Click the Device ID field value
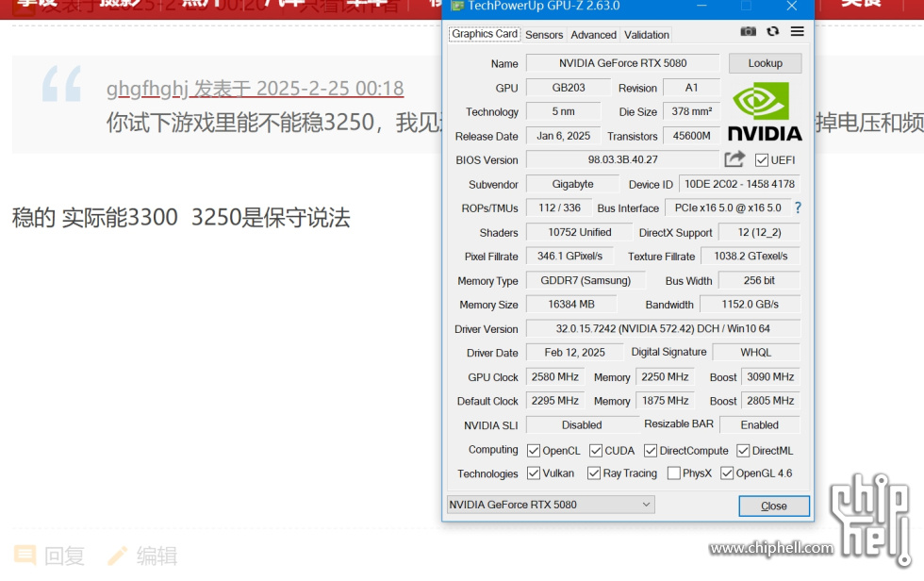This screenshot has width=924, height=581. click(x=739, y=184)
